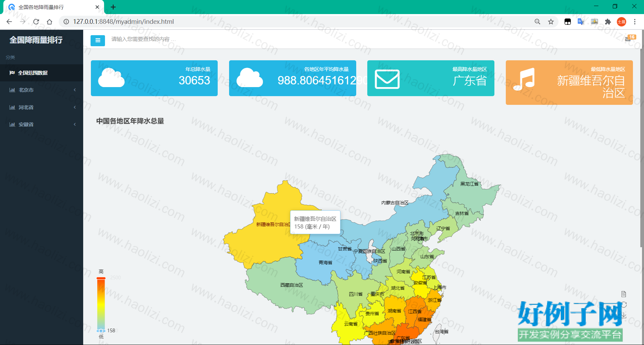Click the music note icon on 最低降水量地区 card
Screen dimensions: 644x345
coord(524,79)
